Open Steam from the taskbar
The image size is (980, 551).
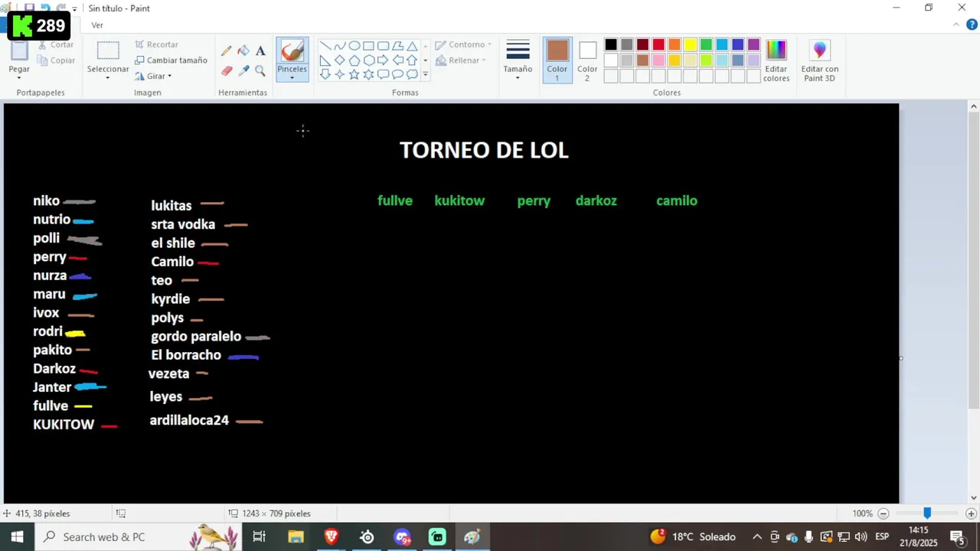click(x=367, y=536)
